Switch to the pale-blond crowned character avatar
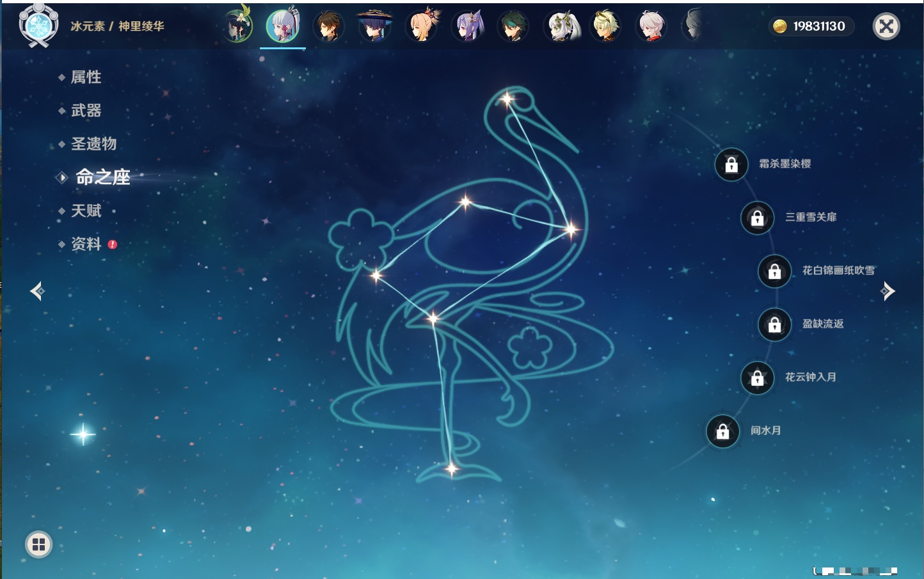The image size is (924, 579). point(605,26)
